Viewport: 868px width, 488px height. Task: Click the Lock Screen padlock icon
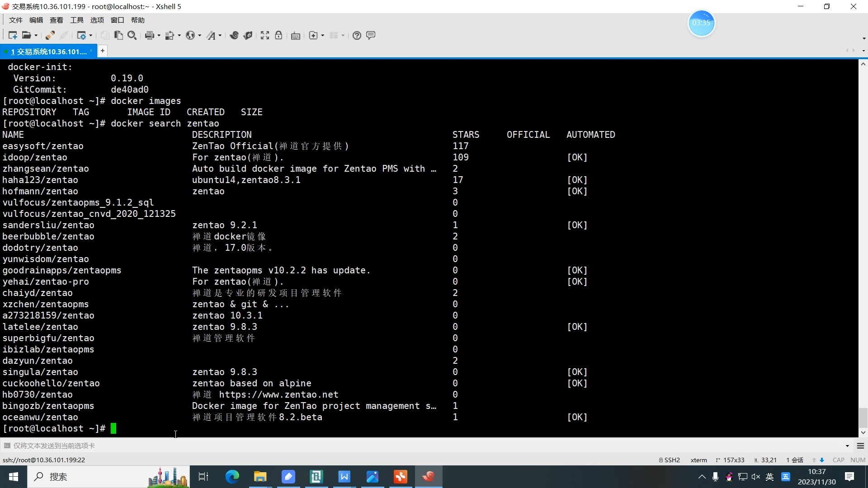pos(278,35)
